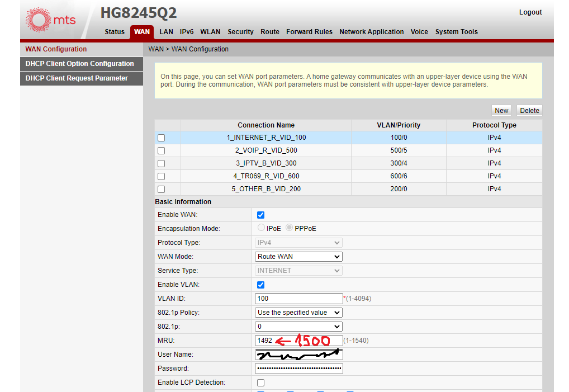
Task: Select connection 1_INTERNET_R_VID_100
Action: (x=267, y=138)
